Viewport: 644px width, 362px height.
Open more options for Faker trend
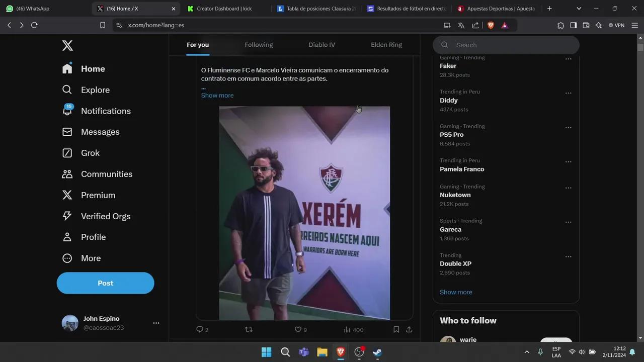pyautogui.click(x=568, y=59)
